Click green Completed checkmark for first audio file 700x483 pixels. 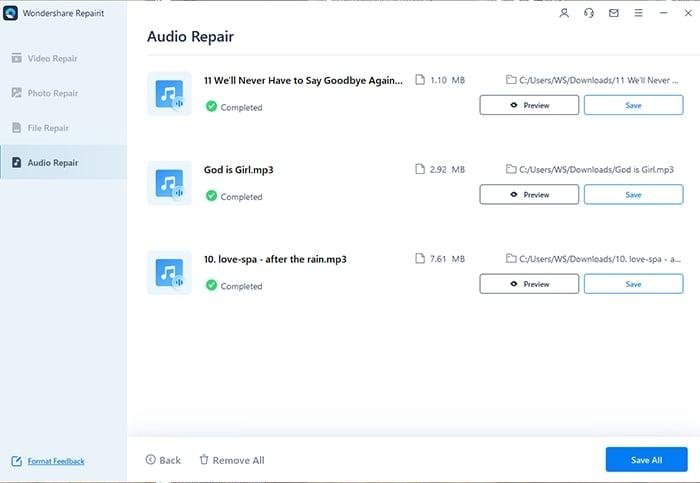[212, 106]
